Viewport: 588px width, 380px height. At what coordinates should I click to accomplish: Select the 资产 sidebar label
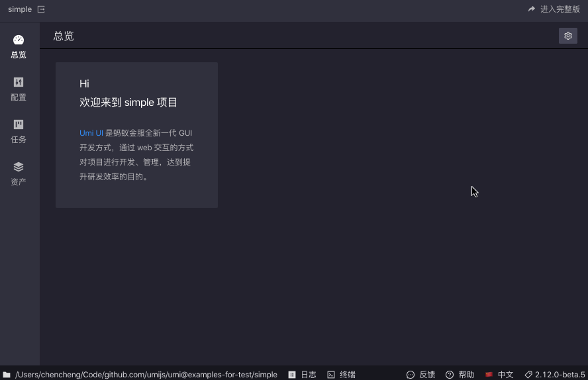19,182
